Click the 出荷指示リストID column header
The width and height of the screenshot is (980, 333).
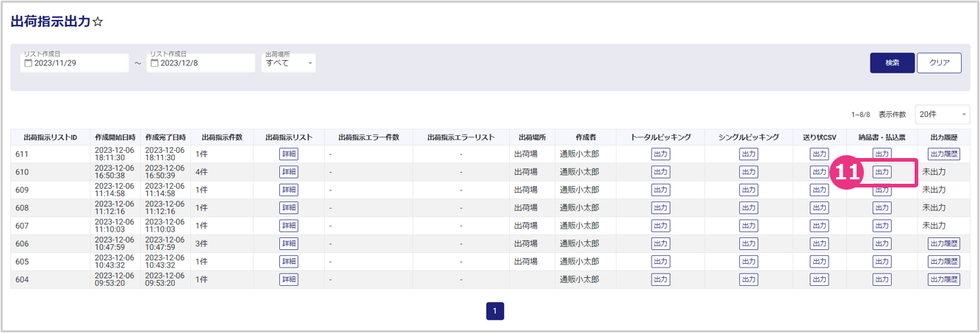pos(50,137)
